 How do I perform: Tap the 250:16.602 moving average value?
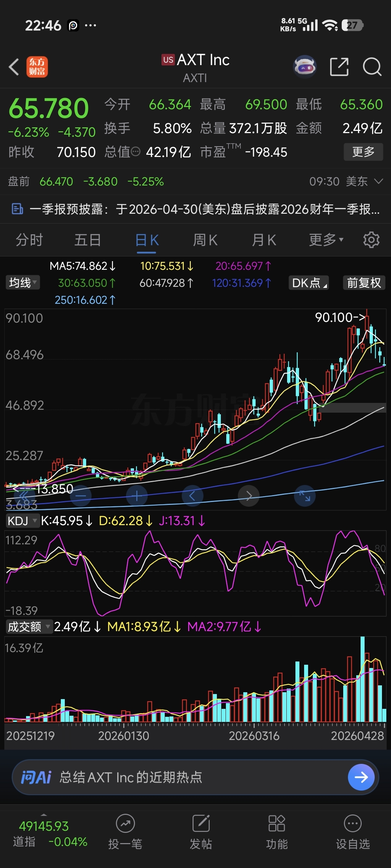(85, 300)
